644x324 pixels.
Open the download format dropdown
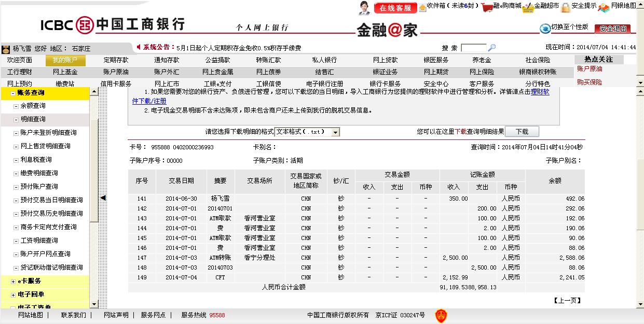coord(335,132)
